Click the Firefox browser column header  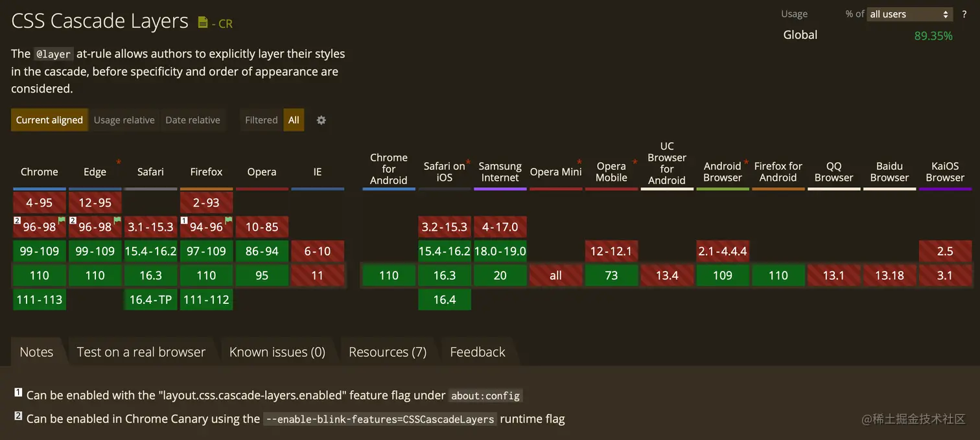point(206,172)
